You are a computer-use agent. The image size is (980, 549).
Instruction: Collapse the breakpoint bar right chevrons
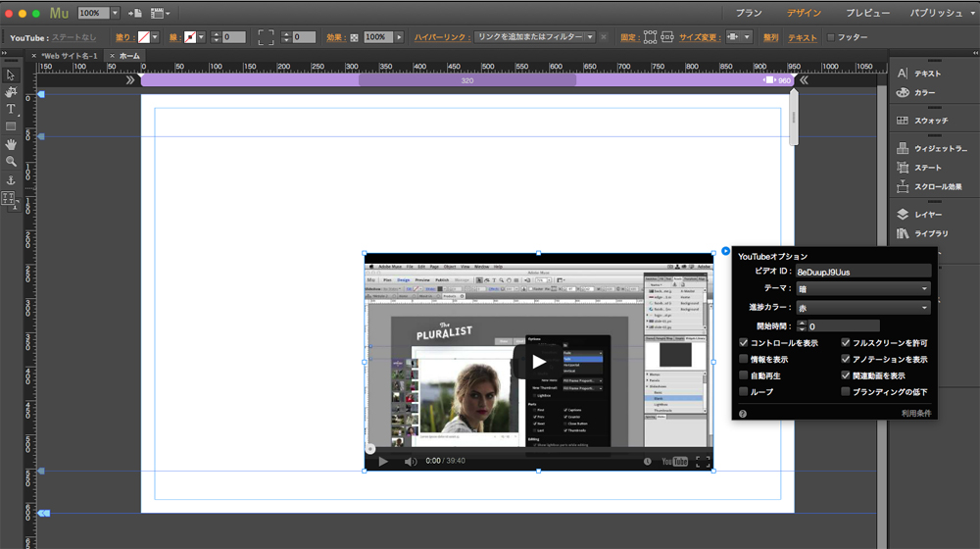(x=804, y=80)
